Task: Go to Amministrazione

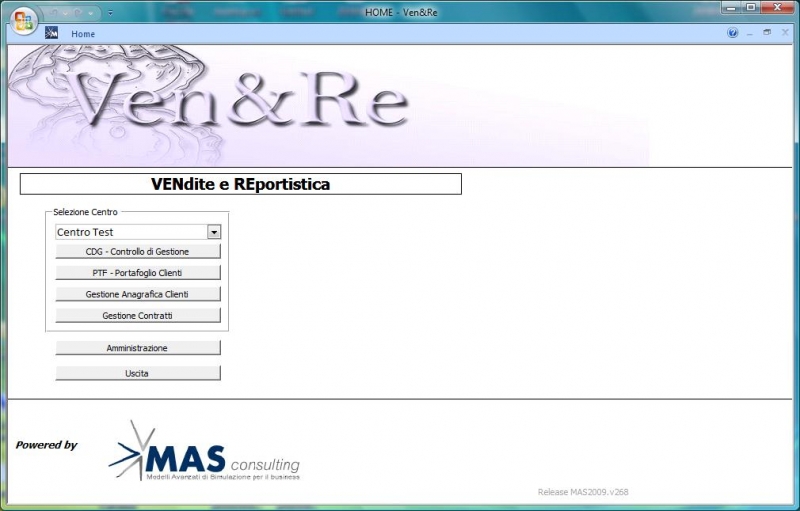Action: [x=138, y=348]
